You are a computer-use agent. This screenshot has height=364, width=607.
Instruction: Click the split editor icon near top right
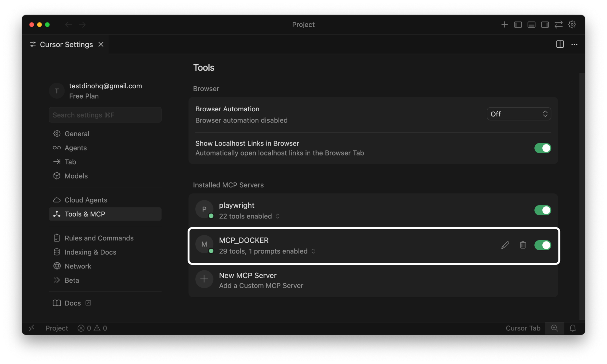(560, 44)
